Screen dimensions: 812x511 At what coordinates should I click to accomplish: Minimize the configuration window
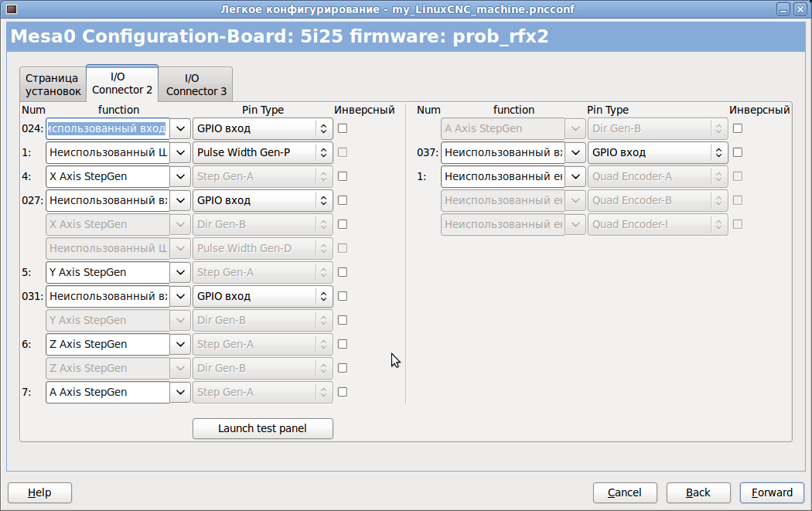pos(783,9)
